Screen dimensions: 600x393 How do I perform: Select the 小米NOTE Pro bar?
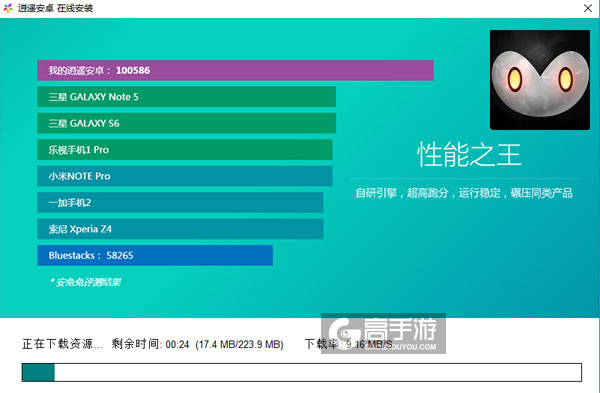(185, 176)
